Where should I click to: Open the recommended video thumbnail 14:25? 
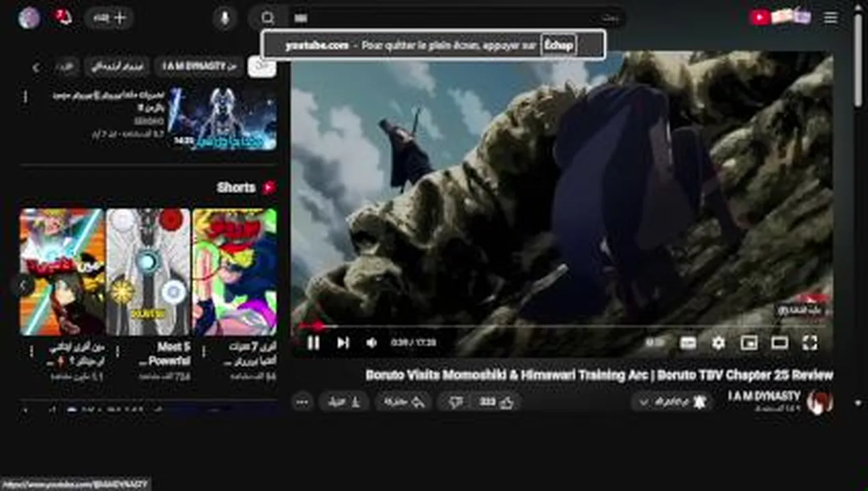[222, 118]
